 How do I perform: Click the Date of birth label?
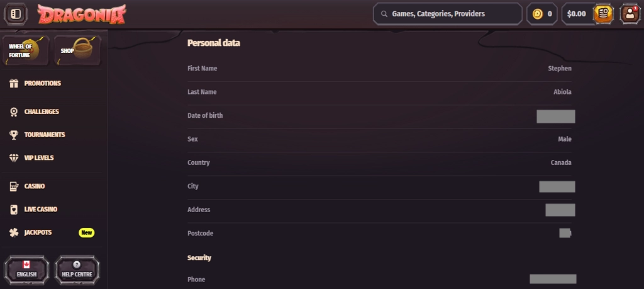click(x=205, y=115)
